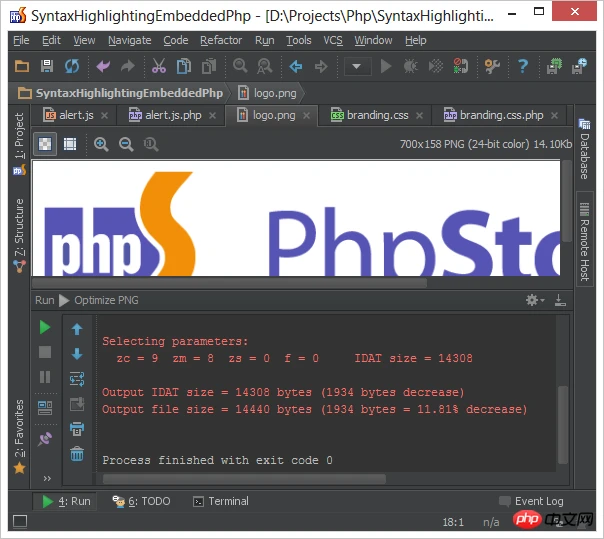Viewport: 604px width, 539px height.
Task: Clear console with the trash icon
Action: click(77, 454)
